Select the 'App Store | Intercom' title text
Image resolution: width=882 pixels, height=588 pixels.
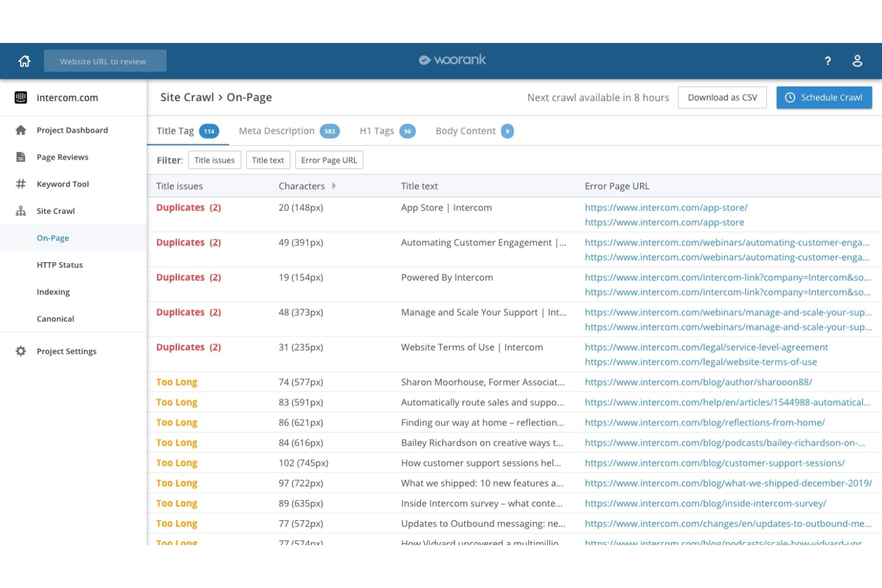point(446,208)
